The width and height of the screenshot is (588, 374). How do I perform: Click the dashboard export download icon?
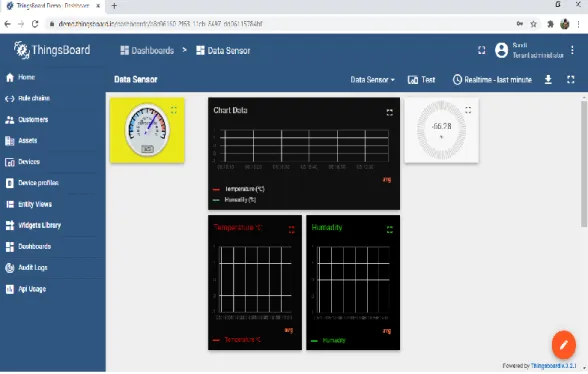(x=548, y=80)
